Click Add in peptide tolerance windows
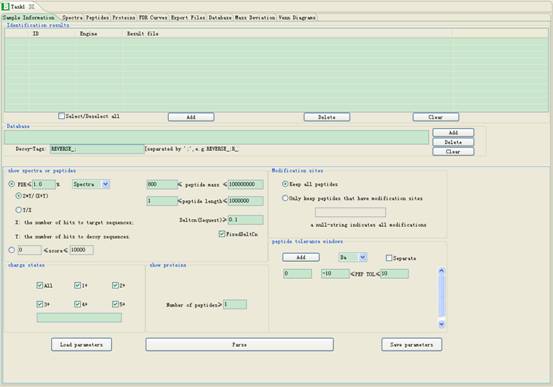The height and width of the screenshot is (387, 553). [301, 257]
